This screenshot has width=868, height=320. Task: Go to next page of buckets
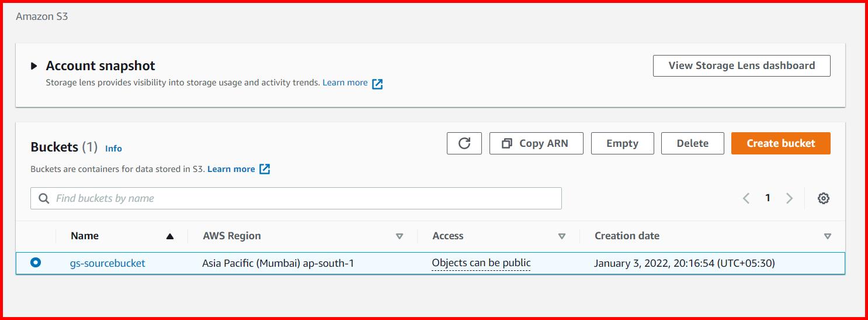(789, 198)
